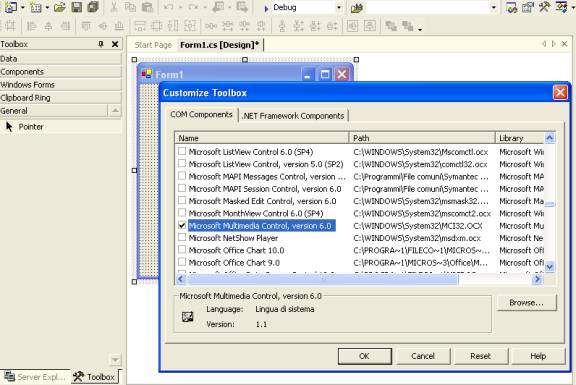This screenshot has width=576, height=385.
Task: Sort list by Name column header
Action: coord(262,138)
